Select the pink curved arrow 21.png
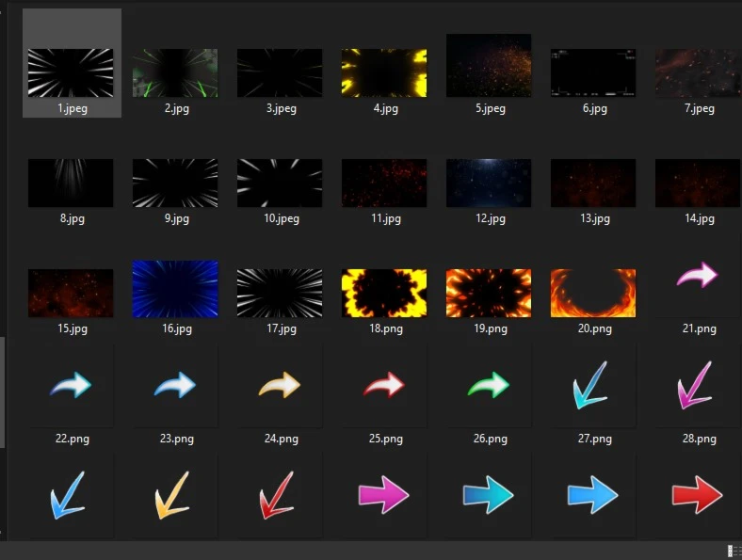This screenshot has height=560, width=742. (697, 274)
